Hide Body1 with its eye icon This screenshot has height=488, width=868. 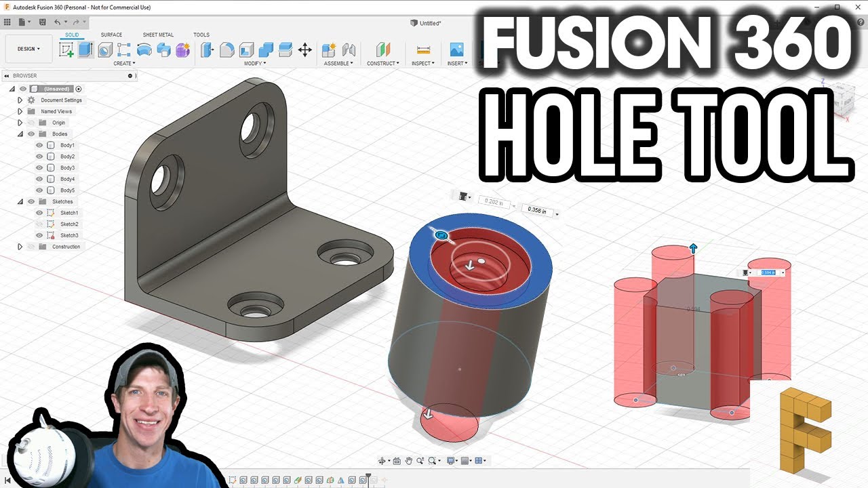pyautogui.click(x=39, y=145)
